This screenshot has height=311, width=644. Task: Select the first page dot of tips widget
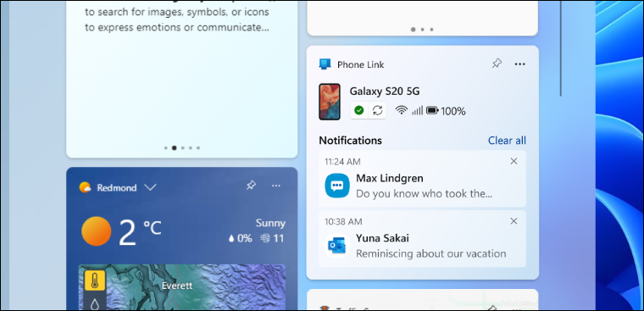(x=165, y=148)
